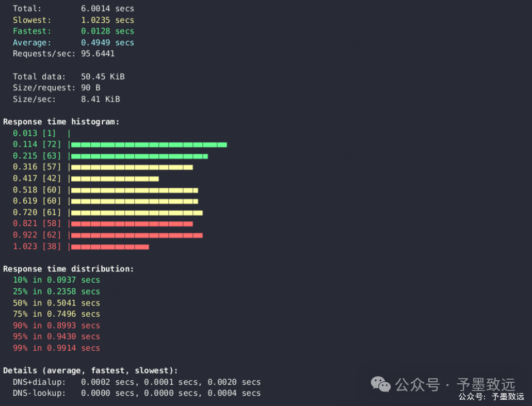The image size is (532, 406).
Task: Click the DNS+dialup label
Action: [x=39, y=382]
